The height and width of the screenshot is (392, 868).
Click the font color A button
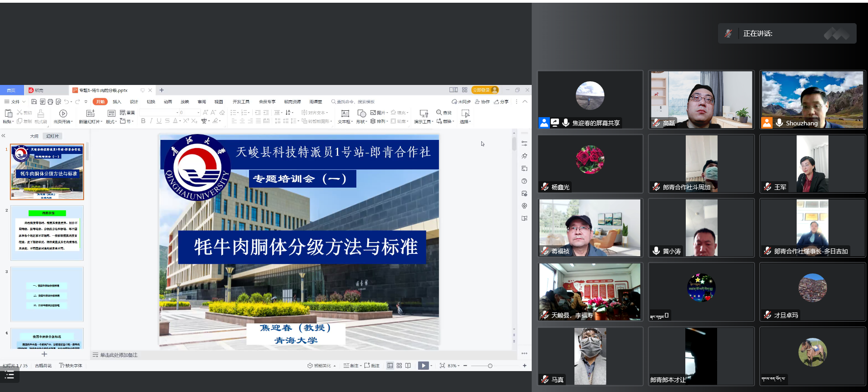pos(175,121)
